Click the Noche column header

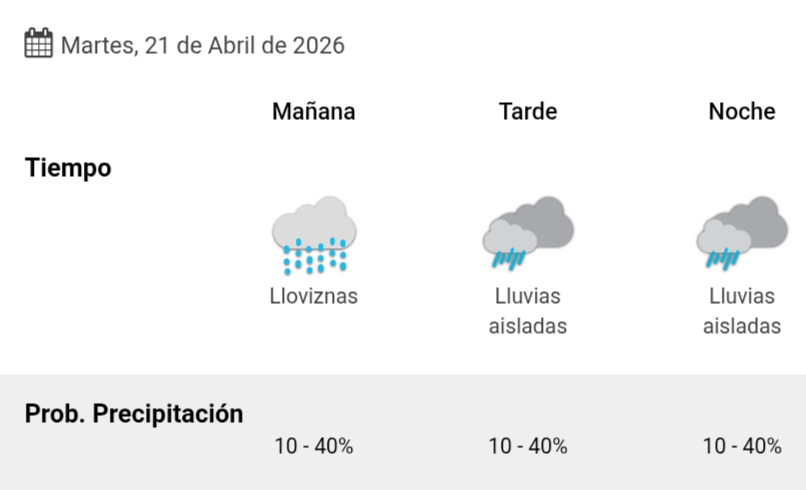coord(741,111)
